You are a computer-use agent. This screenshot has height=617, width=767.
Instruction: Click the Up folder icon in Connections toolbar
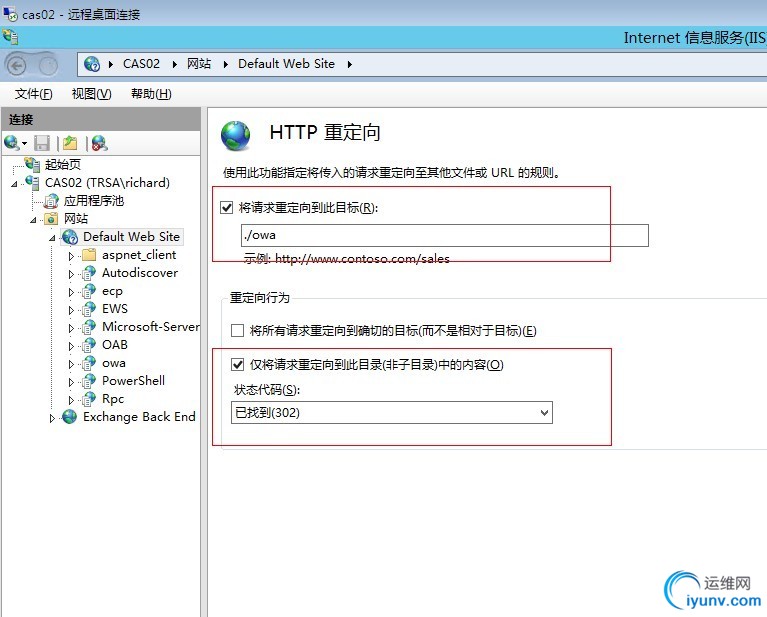(70, 143)
